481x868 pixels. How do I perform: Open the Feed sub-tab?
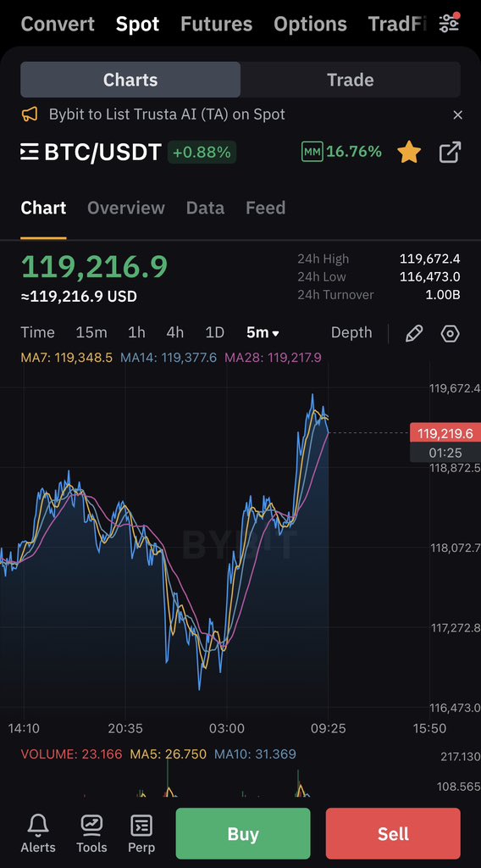pyautogui.click(x=265, y=208)
